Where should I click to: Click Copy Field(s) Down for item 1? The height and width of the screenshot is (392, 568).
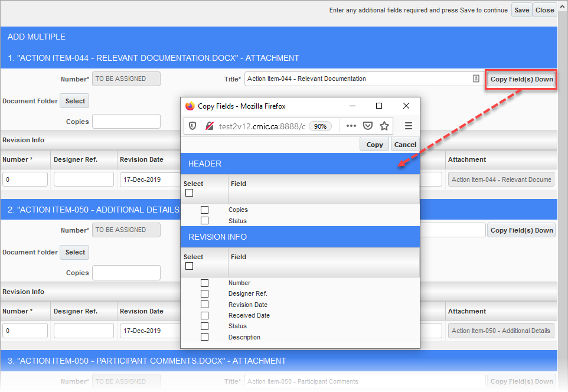521,79
